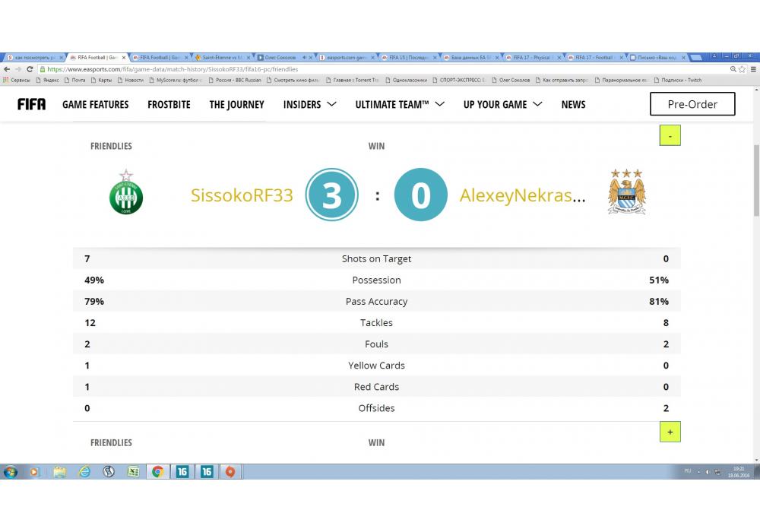The height and width of the screenshot is (532, 760).
Task: Open the Подписки - Twitch bookmark
Action: click(x=678, y=80)
